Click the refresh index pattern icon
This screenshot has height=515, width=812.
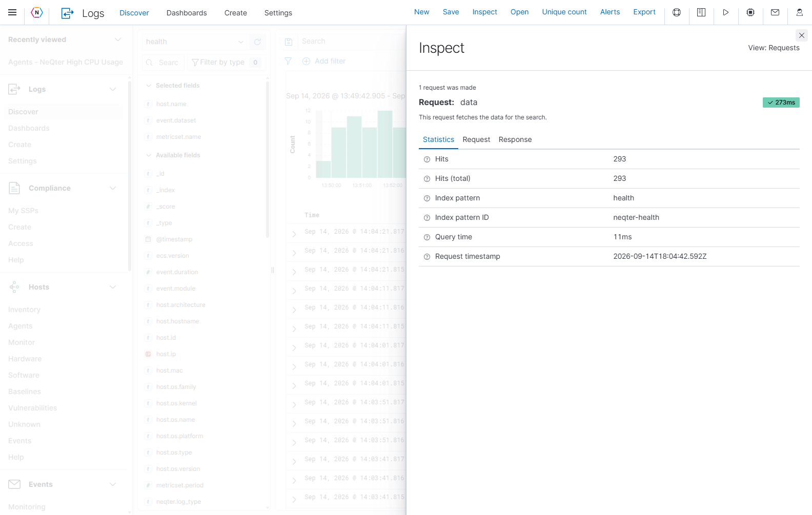pyautogui.click(x=257, y=42)
